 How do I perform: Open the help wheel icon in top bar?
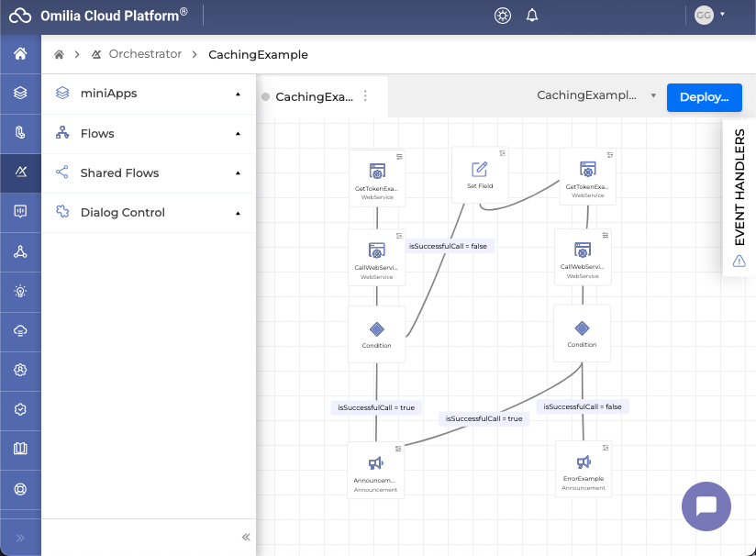[502, 16]
